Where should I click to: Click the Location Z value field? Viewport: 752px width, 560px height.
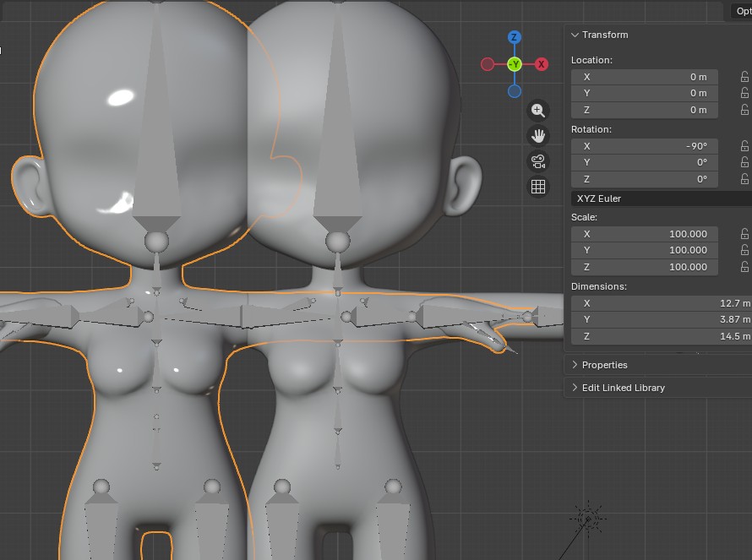pos(645,110)
